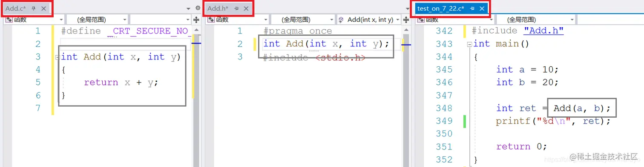This screenshot has width=644, height=167.
Task: Click "int b = 20;" in test_on_7_22.c
Action: (527, 82)
